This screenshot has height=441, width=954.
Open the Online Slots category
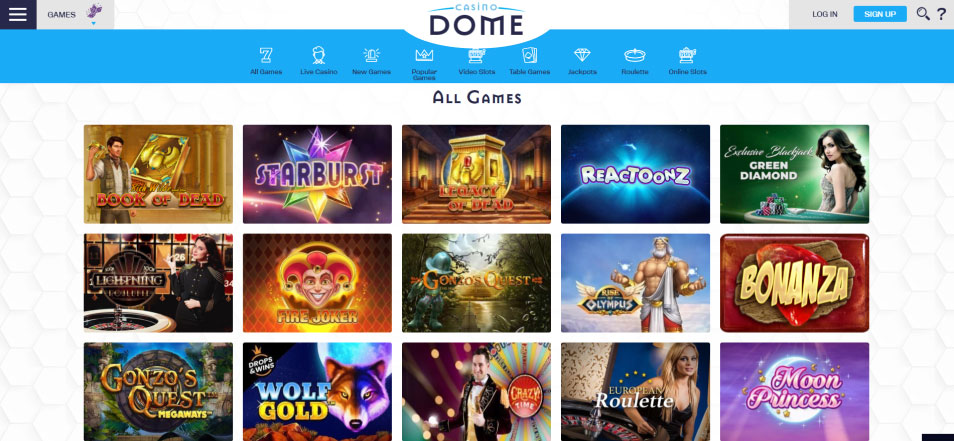click(688, 61)
